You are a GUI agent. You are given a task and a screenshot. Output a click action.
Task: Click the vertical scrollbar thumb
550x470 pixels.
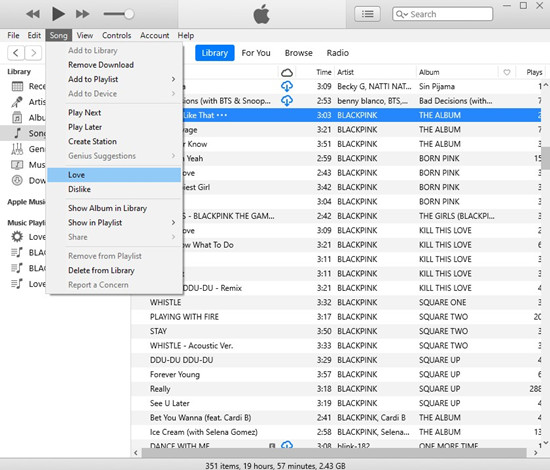point(545,158)
